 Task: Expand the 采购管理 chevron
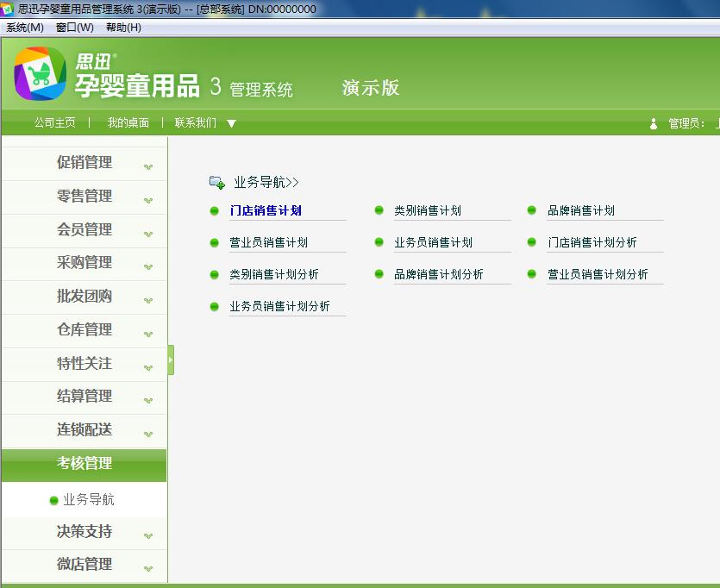(147, 266)
